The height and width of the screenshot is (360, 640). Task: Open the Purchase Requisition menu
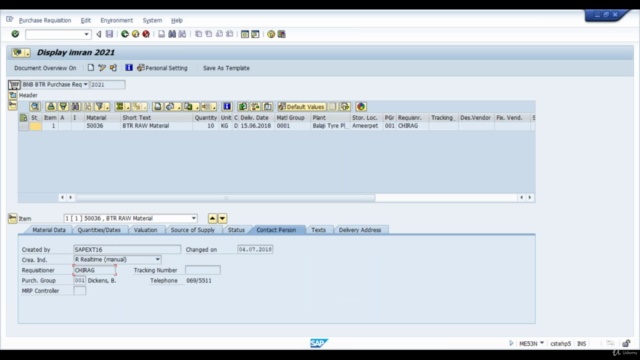pos(45,20)
